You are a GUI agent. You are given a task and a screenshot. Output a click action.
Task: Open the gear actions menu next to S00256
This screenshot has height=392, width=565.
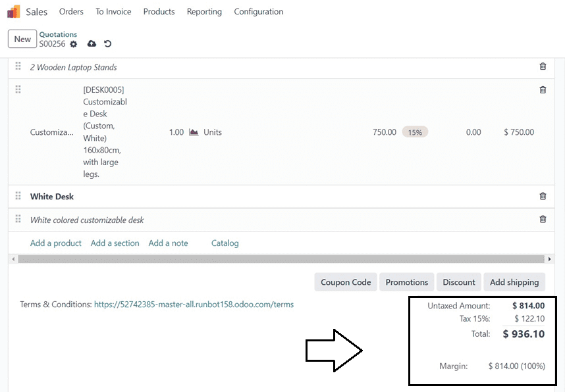pos(73,44)
